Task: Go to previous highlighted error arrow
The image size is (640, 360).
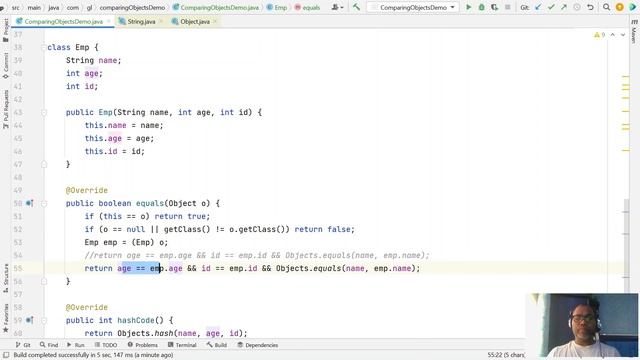Action: tap(613, 35)
